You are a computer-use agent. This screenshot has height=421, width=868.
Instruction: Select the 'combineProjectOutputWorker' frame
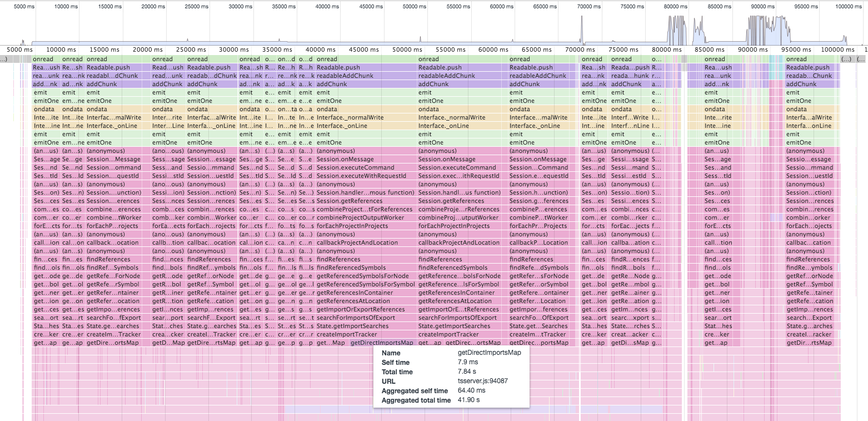tap(365, 218)
